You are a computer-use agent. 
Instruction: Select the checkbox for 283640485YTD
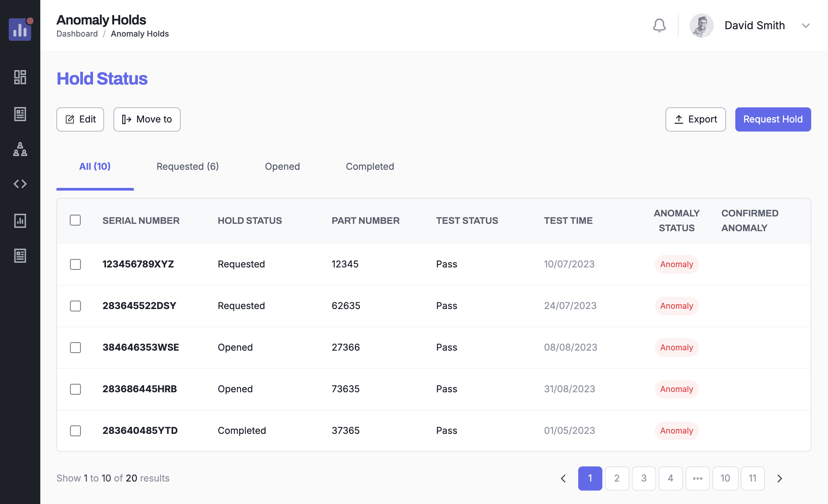click(75, 431)
